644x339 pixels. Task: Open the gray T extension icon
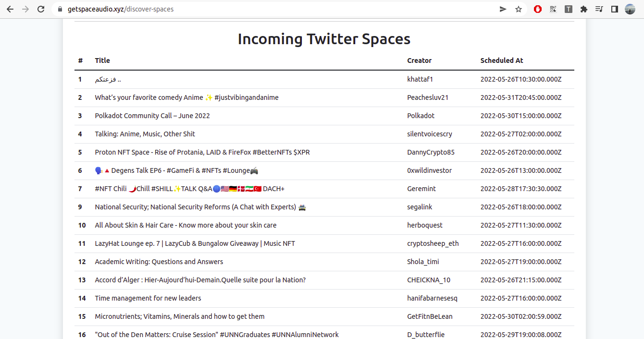click(569, 9)
